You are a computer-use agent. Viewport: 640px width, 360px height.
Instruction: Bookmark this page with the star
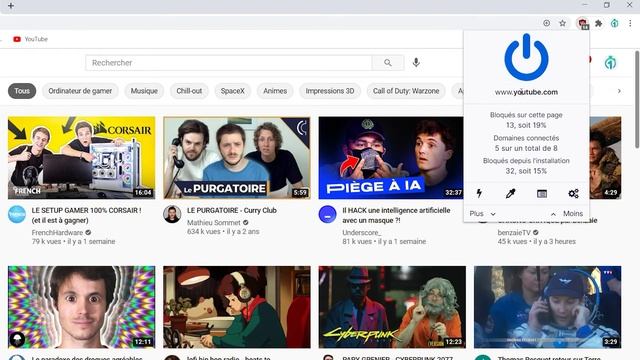[x=562, y=23]
